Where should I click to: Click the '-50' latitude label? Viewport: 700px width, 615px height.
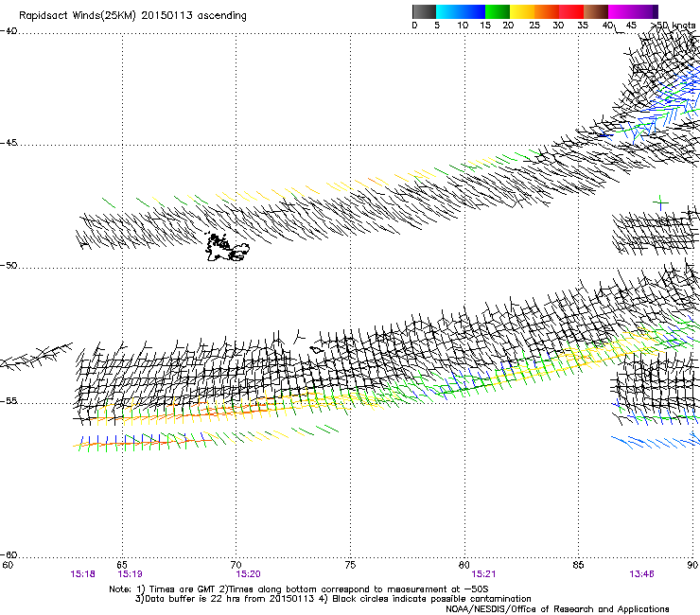(9, 265)
